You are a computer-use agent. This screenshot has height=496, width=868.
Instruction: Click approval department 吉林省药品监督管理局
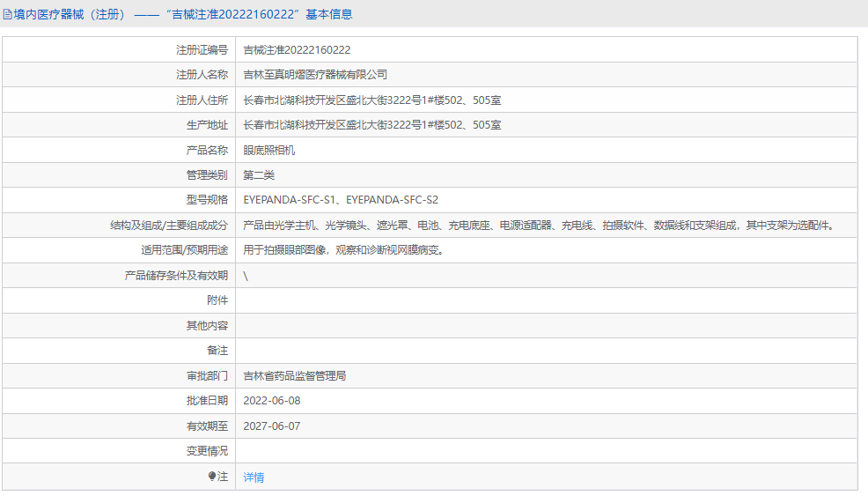point(295,375)
